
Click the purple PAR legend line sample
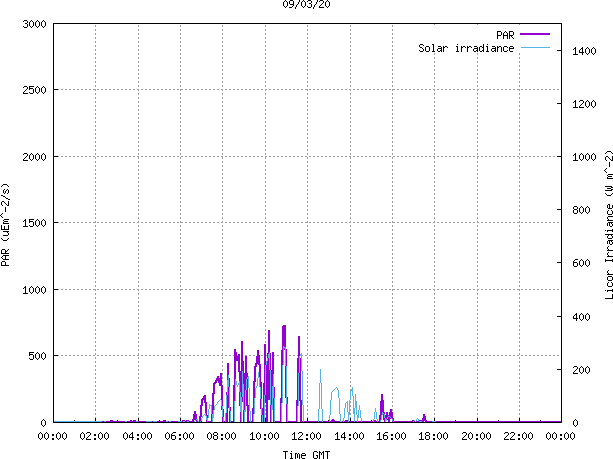click(x=535, y=34)
